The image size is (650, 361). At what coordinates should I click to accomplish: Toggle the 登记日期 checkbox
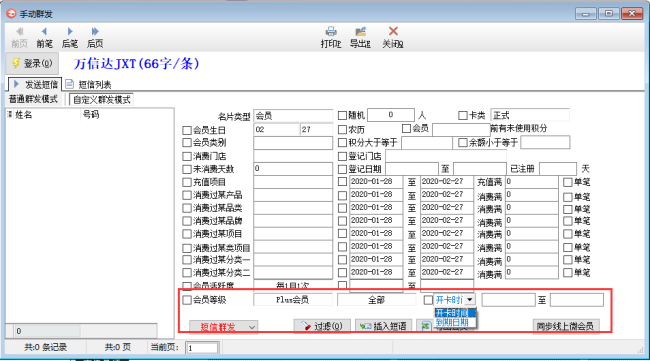342,169
